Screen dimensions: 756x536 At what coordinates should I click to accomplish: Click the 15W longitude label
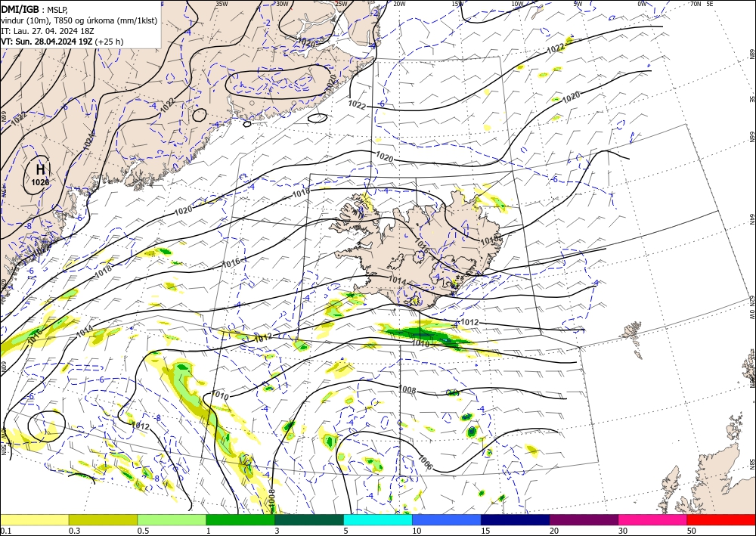coord(457,4)
